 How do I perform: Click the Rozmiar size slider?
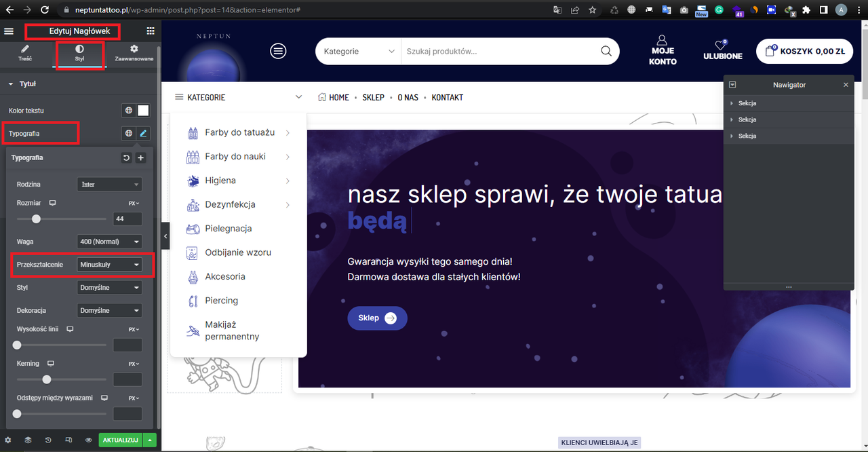pos(61,219)
